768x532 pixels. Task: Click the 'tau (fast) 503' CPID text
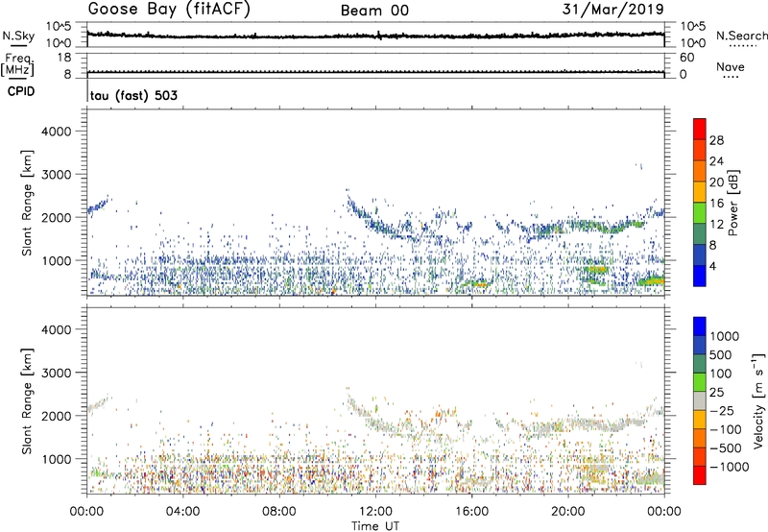[x=133, y=95]
